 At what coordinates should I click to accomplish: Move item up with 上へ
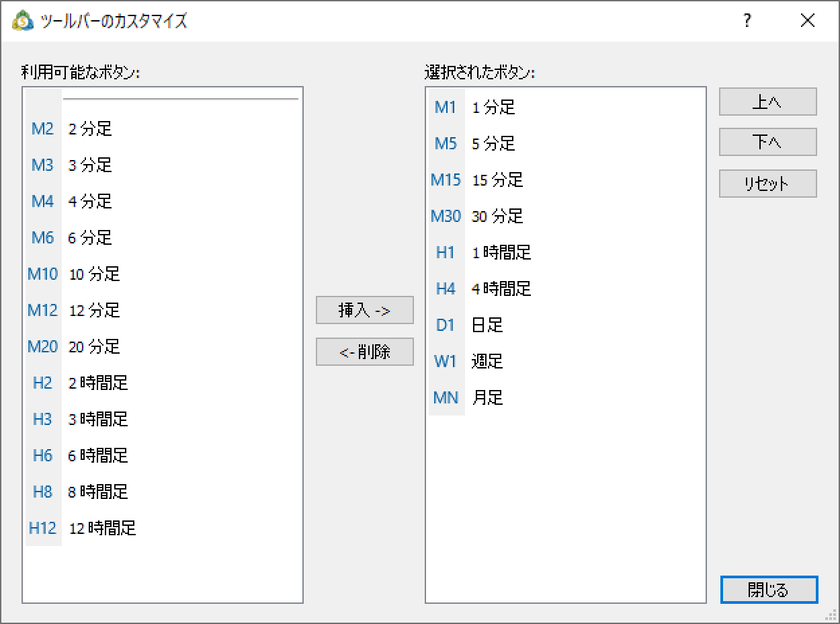[768, 102]
